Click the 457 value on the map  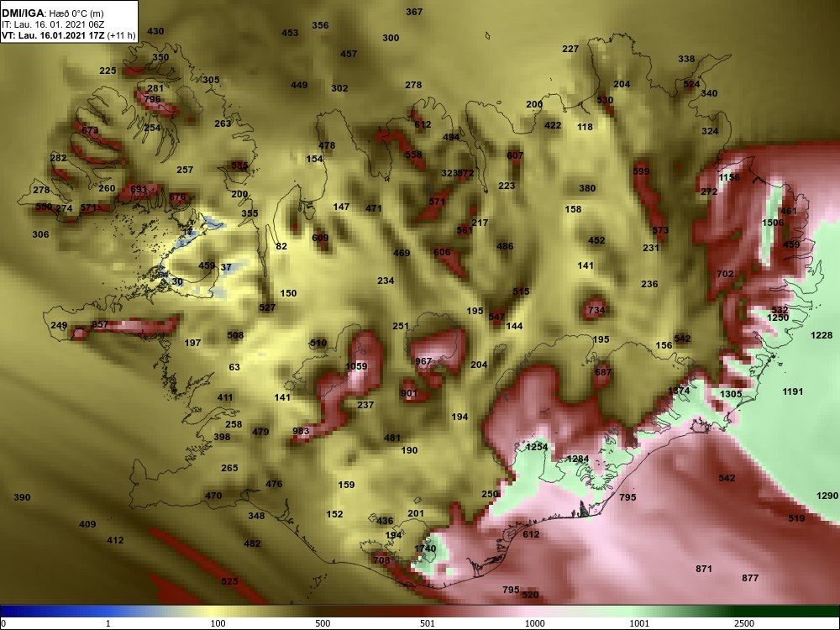coord(349,54)
